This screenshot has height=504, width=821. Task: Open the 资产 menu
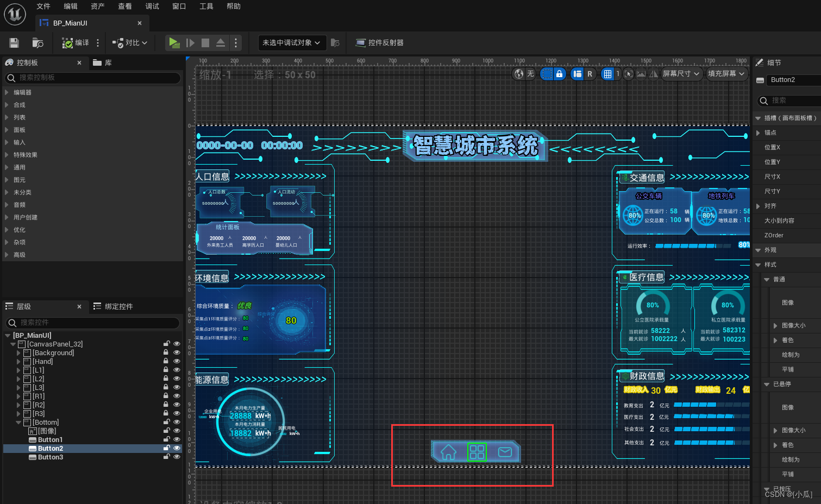(x=98, y=7)
